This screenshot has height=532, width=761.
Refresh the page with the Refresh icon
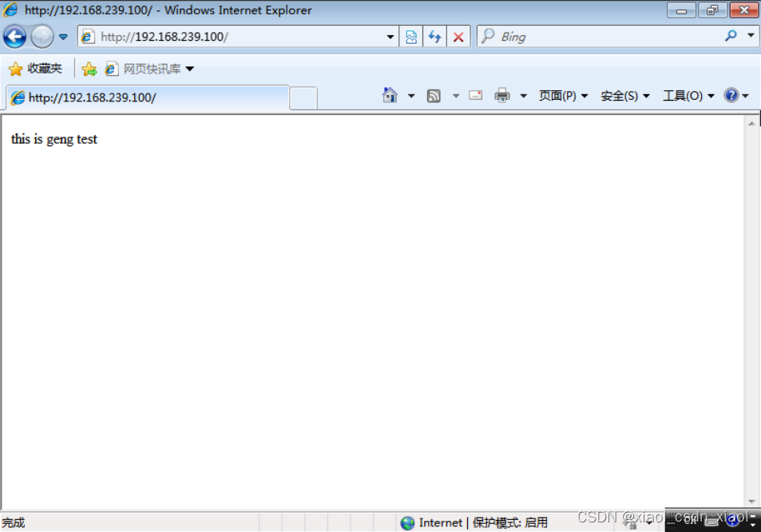coord(435,37)
